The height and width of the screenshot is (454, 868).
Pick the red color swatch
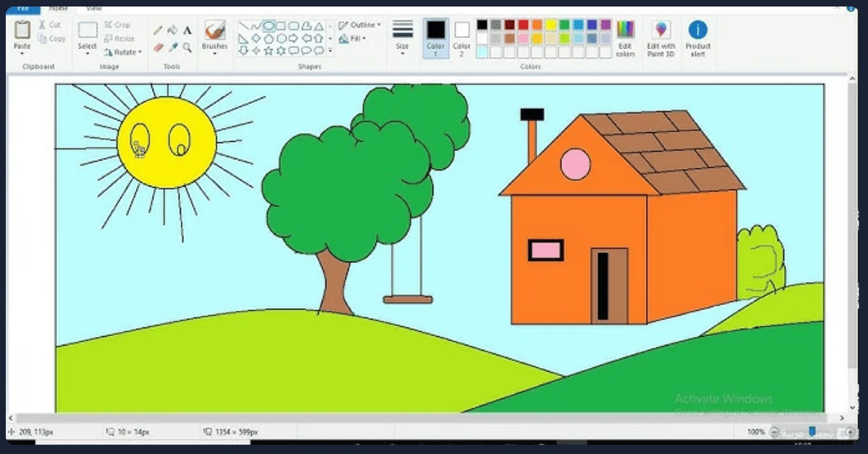pyautogui.click(x=524, y=25)
